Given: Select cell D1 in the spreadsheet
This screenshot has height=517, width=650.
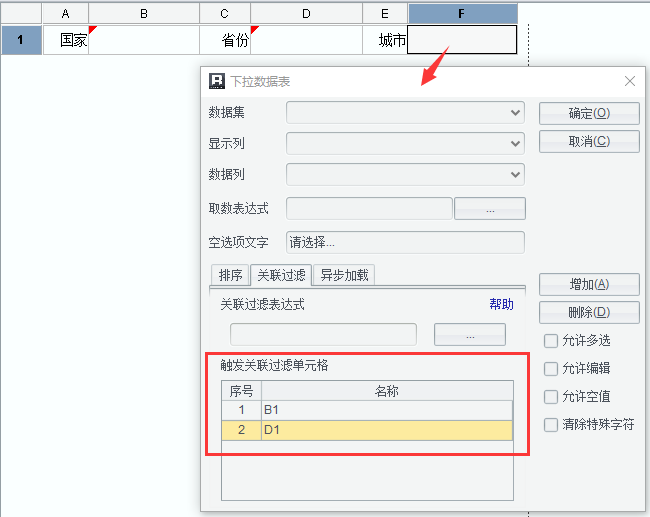Looking at the screenshot, I should point(306,40).
